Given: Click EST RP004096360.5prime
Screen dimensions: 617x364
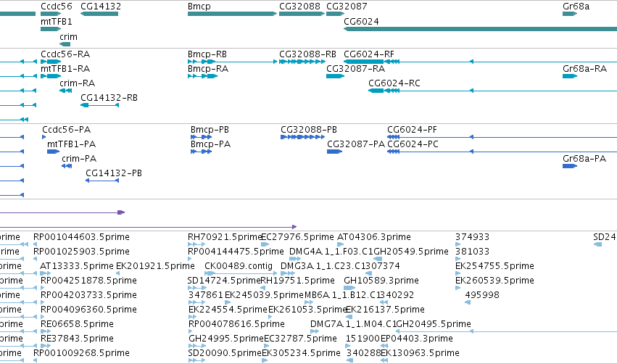Looking at the screenshot, I should (88, 310).
